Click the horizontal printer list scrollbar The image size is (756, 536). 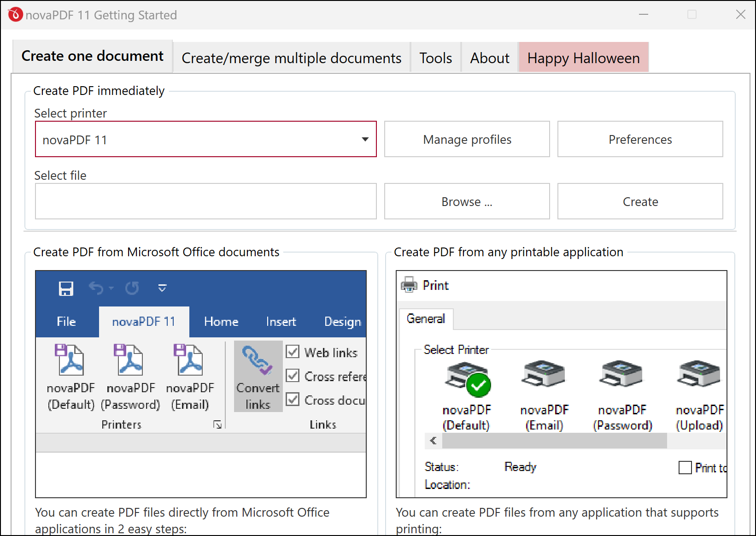pos(554,441)
